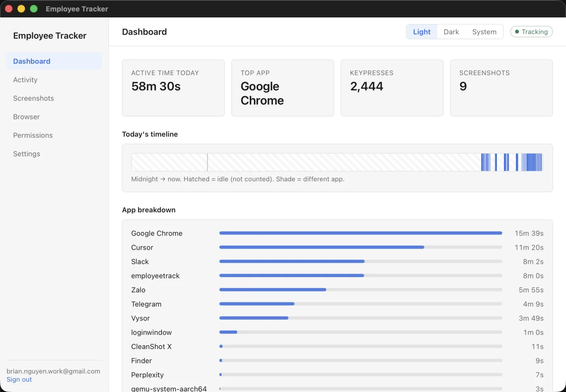Click the Telegram app name

pos(146,304)
